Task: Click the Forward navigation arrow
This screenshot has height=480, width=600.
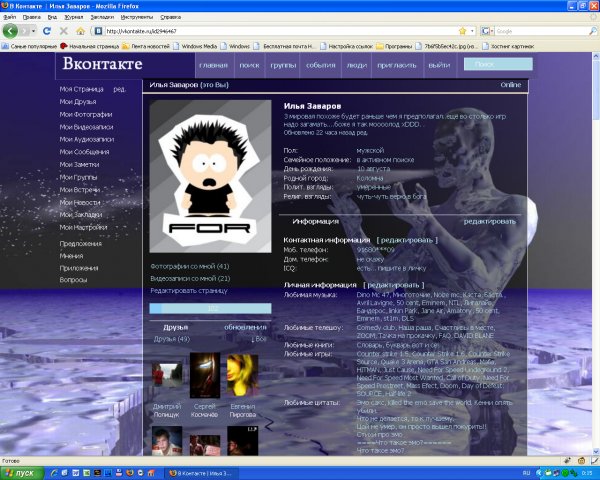Action: point(24,31)
